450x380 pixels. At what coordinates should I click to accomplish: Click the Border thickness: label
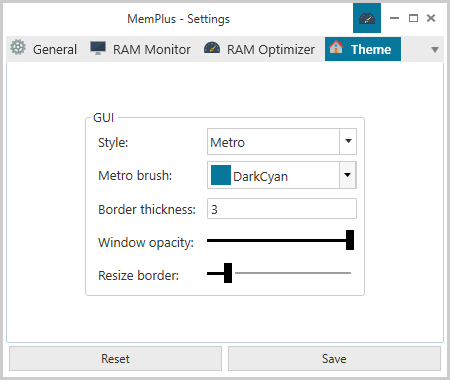click(147, 209)
